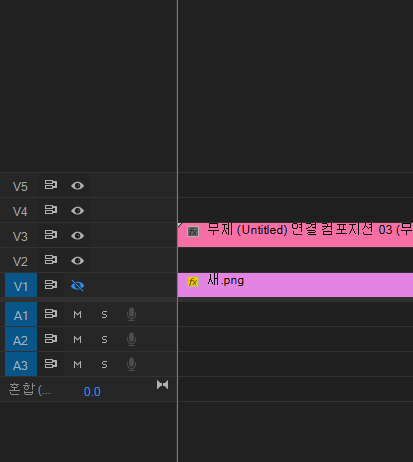This screenshot has width=413, height=462.
Task: Toggle sync lock on track A3
Action: (x=51, y=364)
